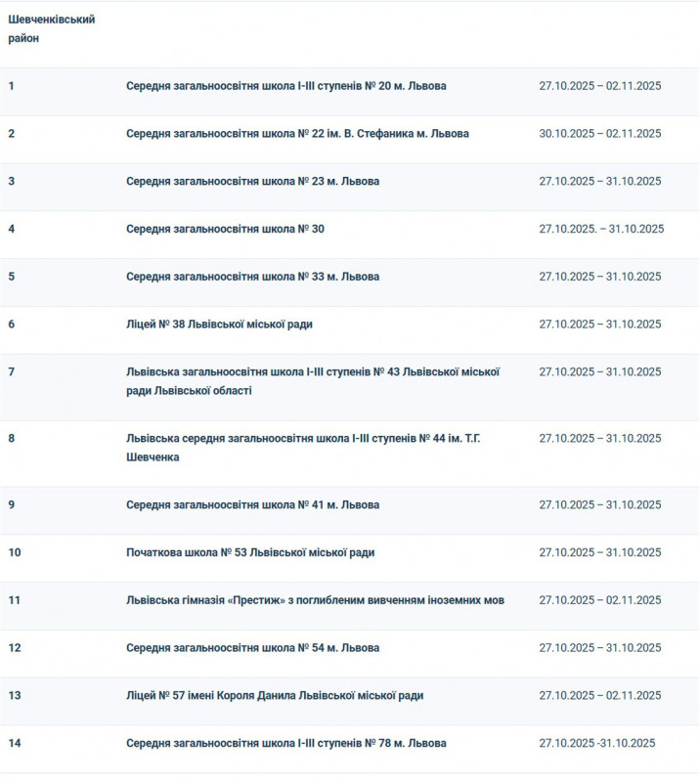This screenshot has height=782, width=700.
Task: Click "Ліцей № 38 Львівської міської ради"
Action: point(219,325)
